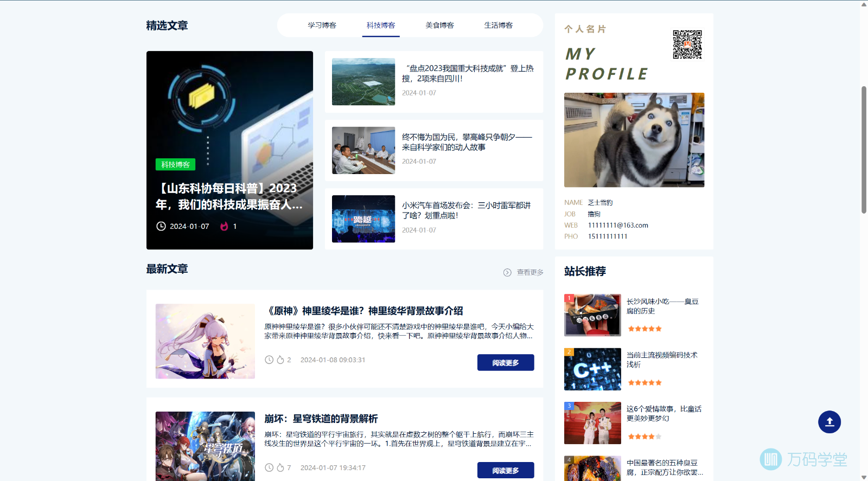868x481 pixels.
Task: Open the C++ recommended article thumbnail
Action: pos(592,369)
